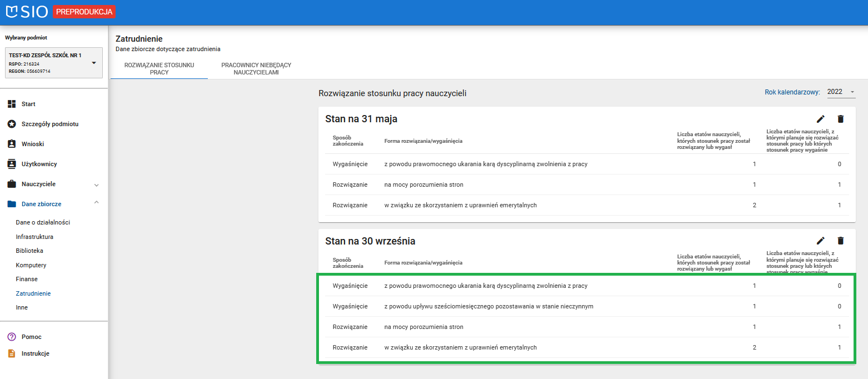Viewport: 868px width, 379px height.
Task: Click the SIO logo in header
Action: (27, 12)
